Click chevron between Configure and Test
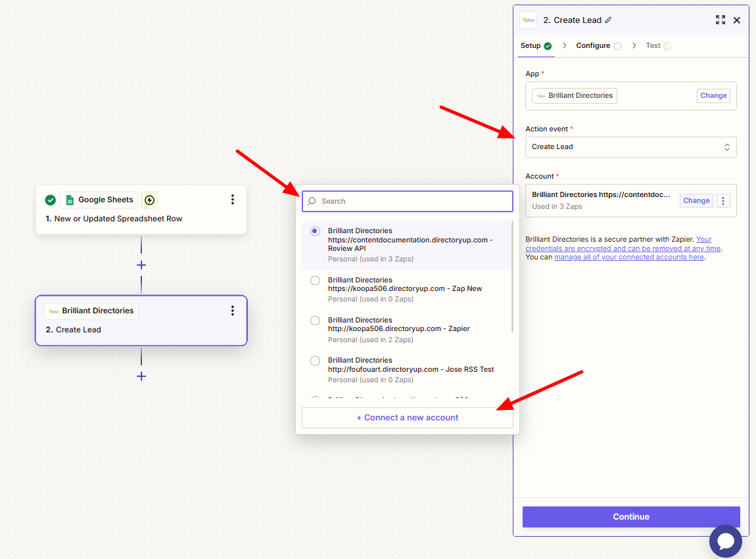Viewport: 756px width, 559px height. 634,46
